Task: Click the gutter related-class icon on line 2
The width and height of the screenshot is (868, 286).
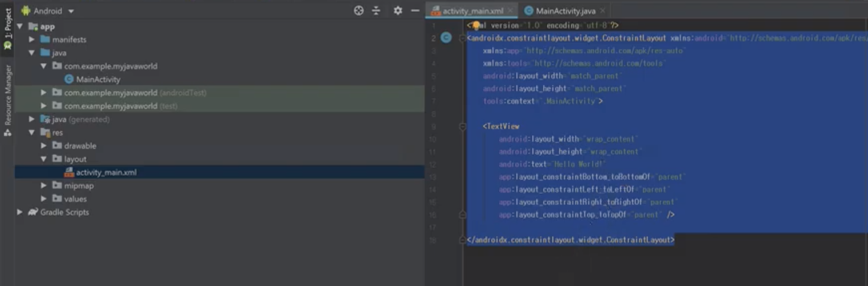Action: pos(446,38)
